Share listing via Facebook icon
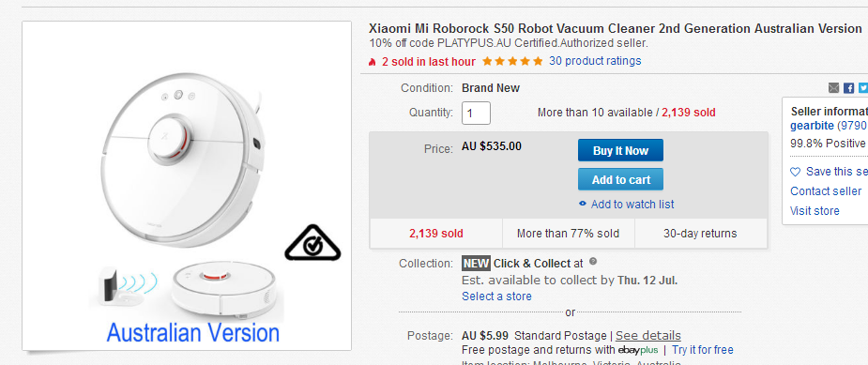The height and width of the screenshot is (365, 868). pyautogui.click(x=848, y=88)
